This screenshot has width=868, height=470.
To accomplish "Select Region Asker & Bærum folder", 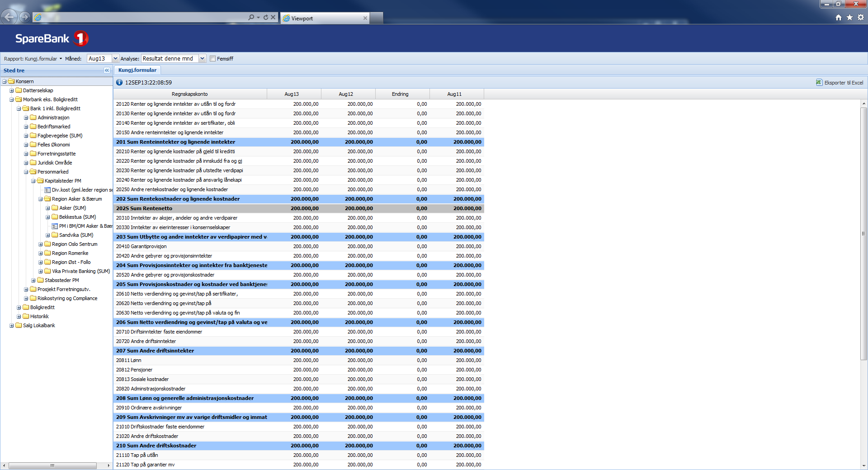I will point(73,199).
